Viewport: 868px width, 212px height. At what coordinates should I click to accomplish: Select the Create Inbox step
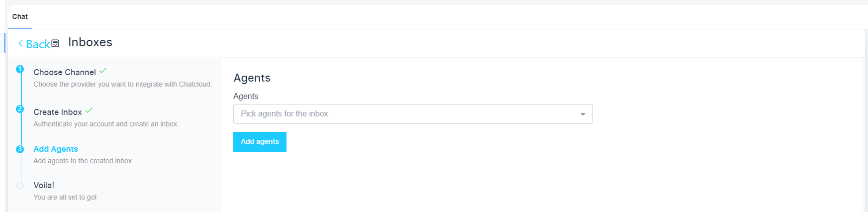tap(58, 112)
